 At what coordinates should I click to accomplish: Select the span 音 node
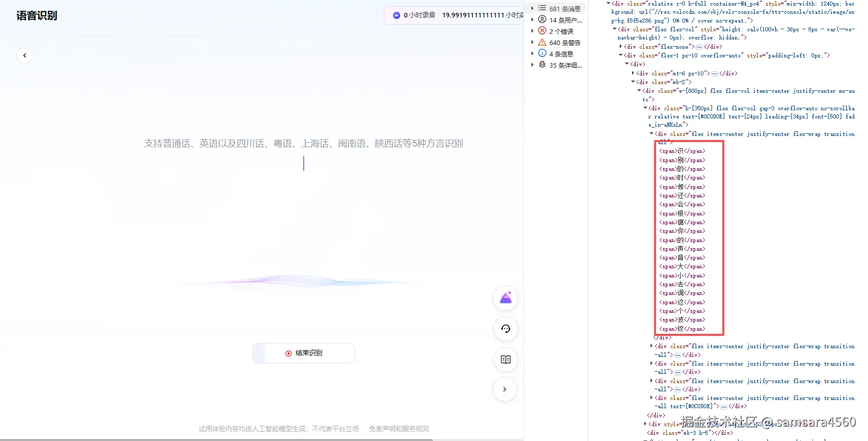[682, 257]
